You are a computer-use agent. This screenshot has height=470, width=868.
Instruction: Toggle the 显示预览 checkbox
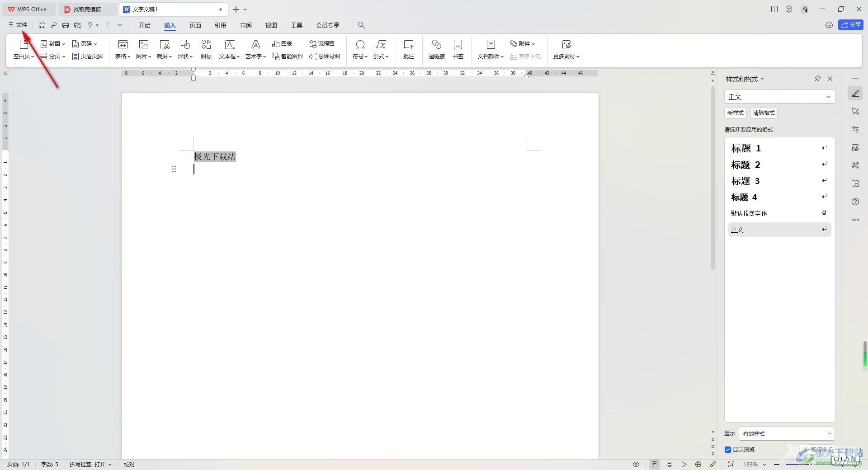pos(728,449)
